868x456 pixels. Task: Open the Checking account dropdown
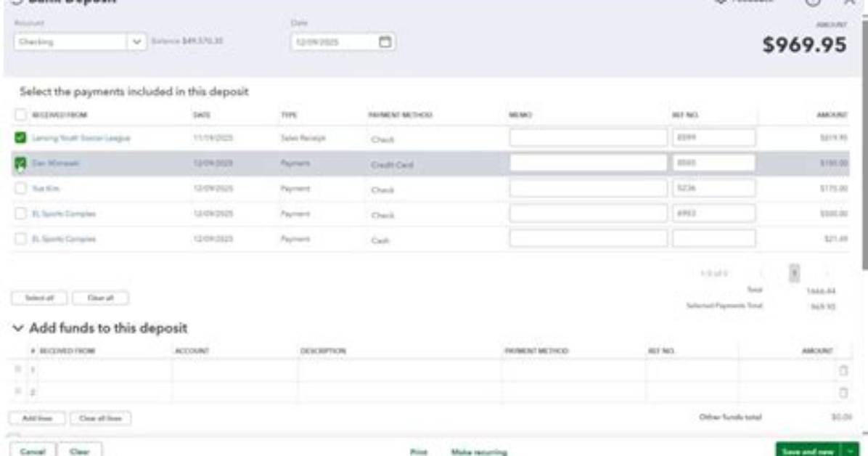(136, 42)
